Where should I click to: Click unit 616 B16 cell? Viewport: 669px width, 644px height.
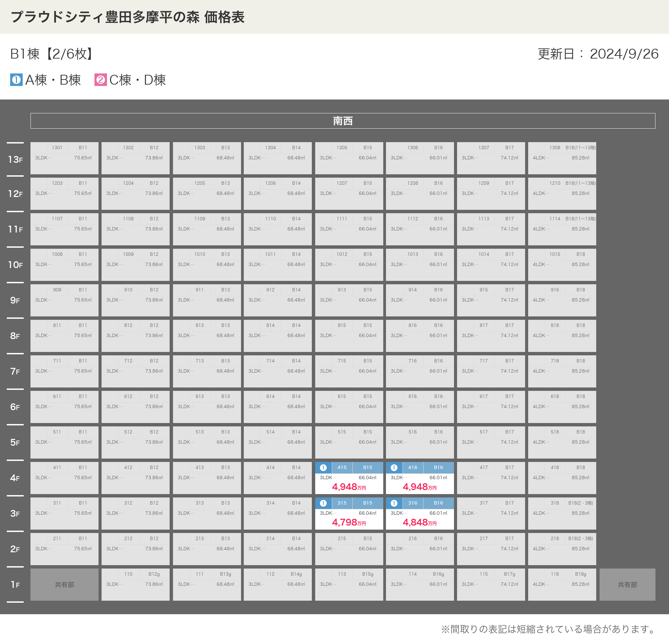tap(420, 407)
